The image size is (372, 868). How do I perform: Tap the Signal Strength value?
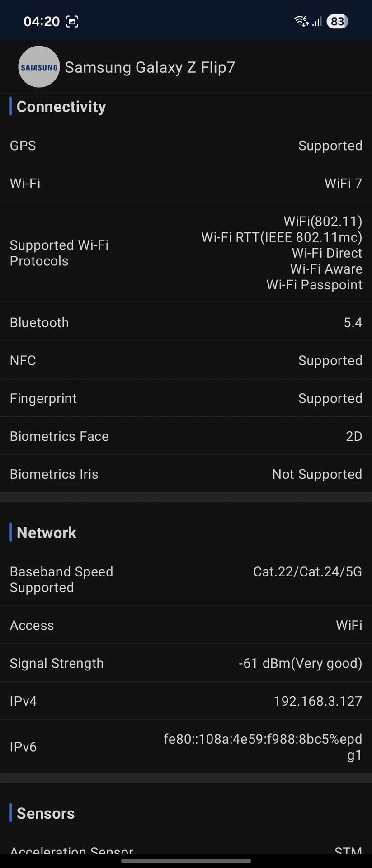click(x=301, y=663)
